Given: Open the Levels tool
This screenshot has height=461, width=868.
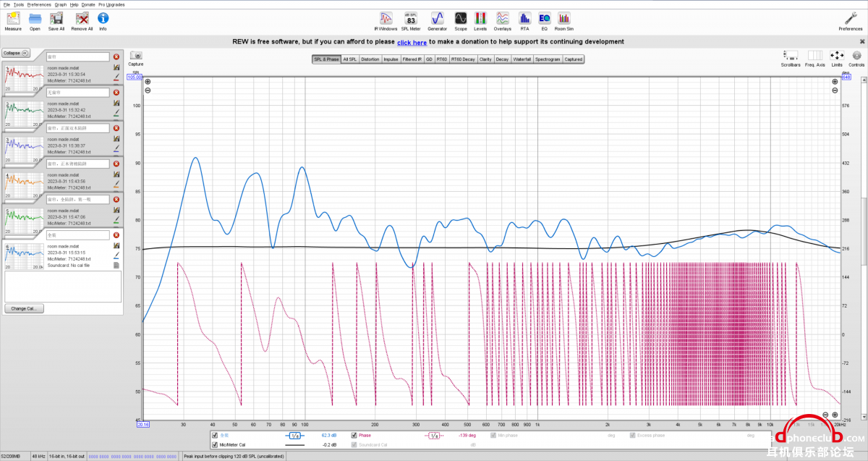Looking at the screenshot, I should [x=480, y=18].
